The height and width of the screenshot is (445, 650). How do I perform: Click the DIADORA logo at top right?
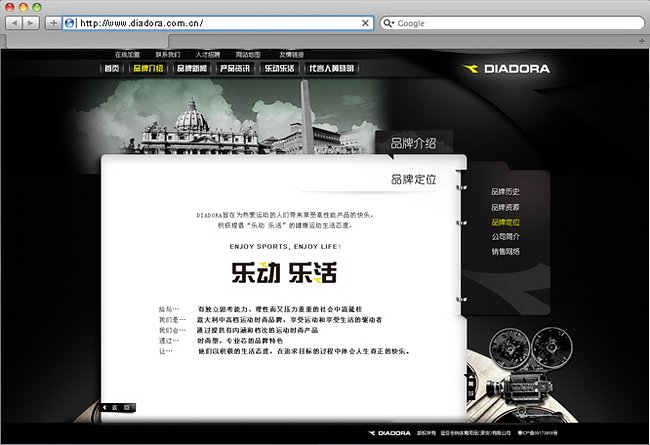(x=507, y=68)
